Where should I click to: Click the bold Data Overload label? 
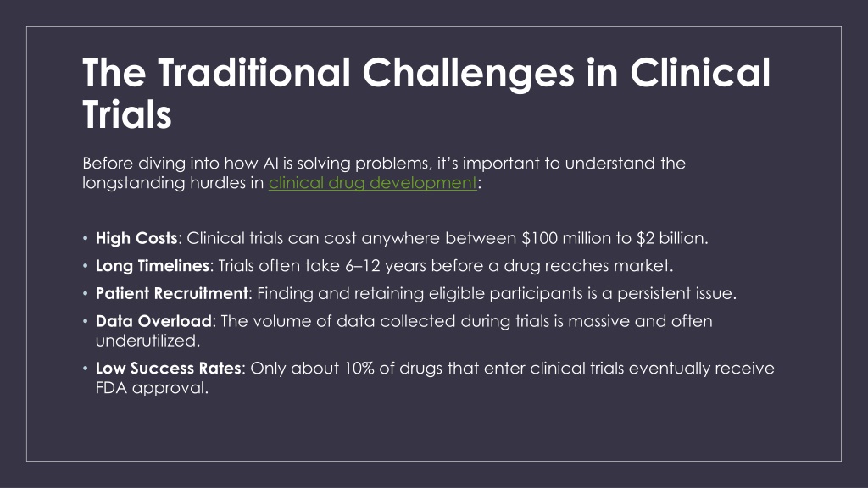coord(153,321)
